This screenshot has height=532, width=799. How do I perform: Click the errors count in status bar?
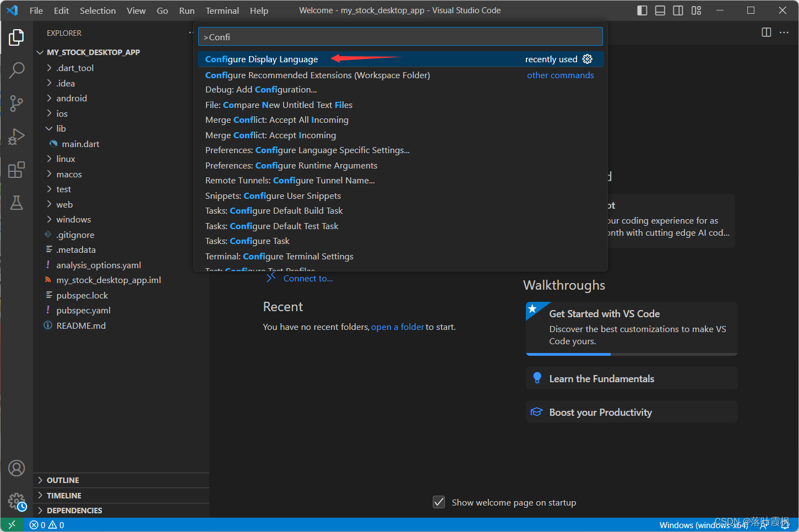point(37,525)
